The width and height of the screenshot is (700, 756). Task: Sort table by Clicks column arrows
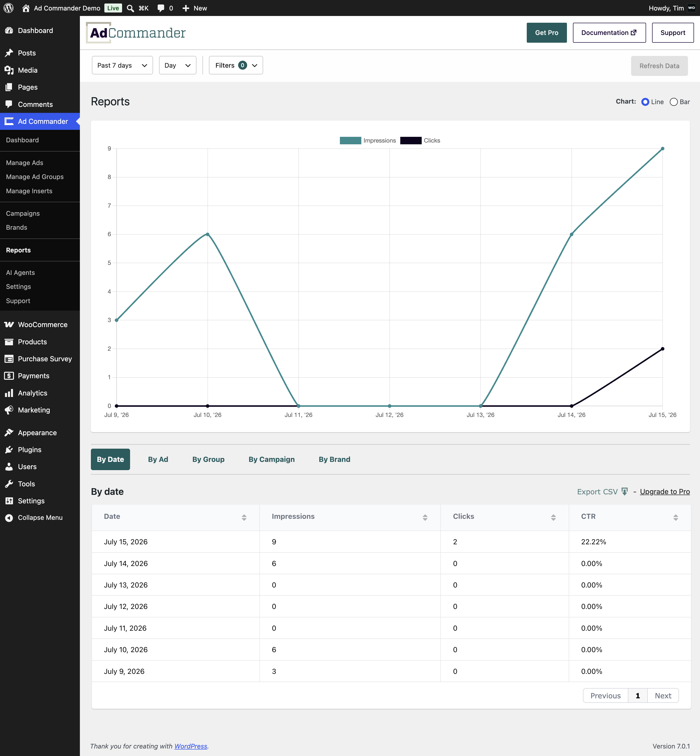553,517
